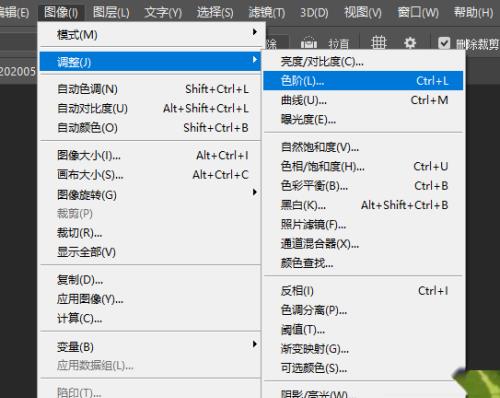Open 通道混合器(X) adjustment
The height and width of the screenshot is (398, 500).
pos(363,244)
